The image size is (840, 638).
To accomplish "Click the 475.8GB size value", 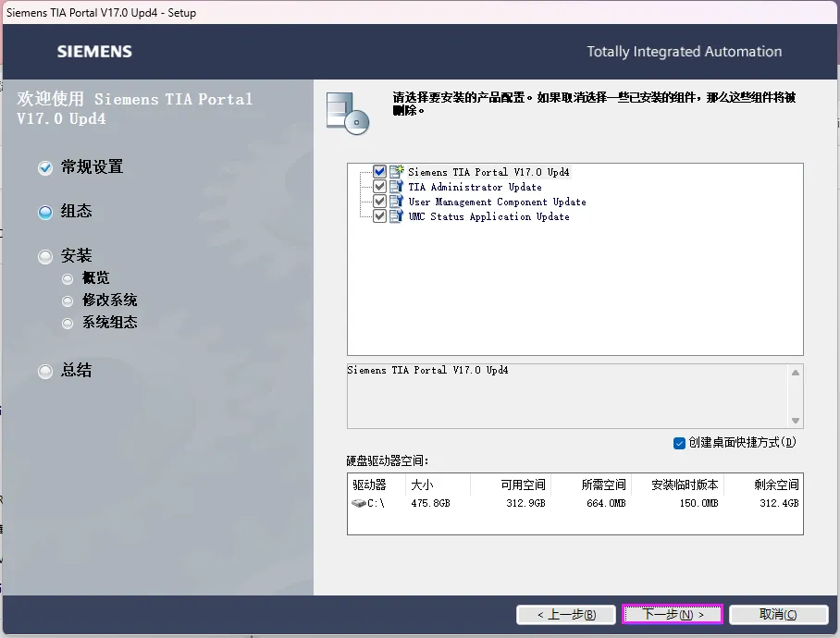I will pyautogui.click(x=431, y=504).
